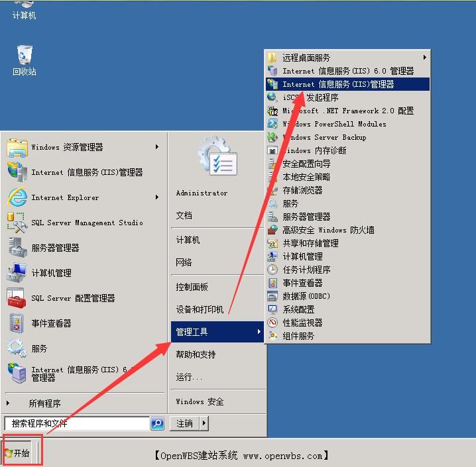Click the Recycle Bin desktop icon
Screen dimensions: 476x467
click(x=25, y=55)
